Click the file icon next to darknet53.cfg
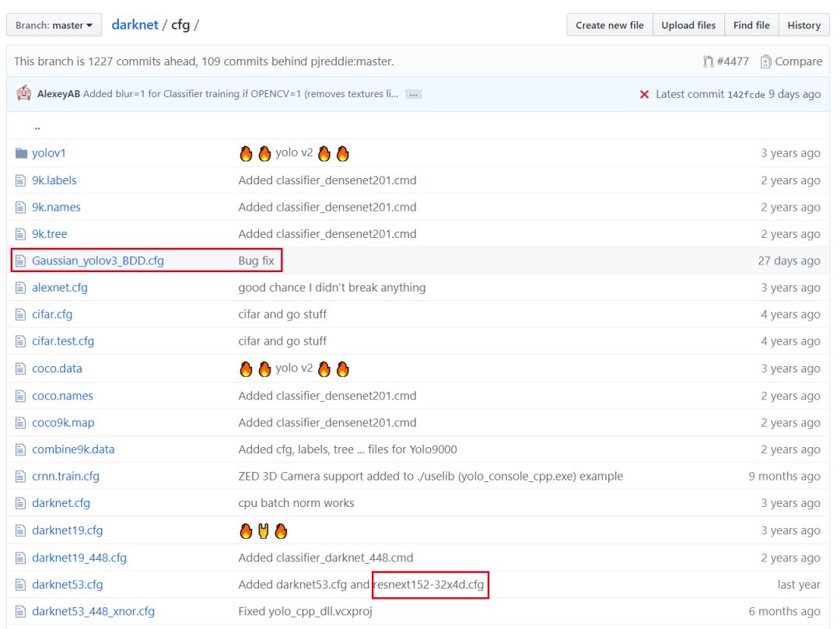The width and height of the screenshot is (840, 629). point(20,584)
